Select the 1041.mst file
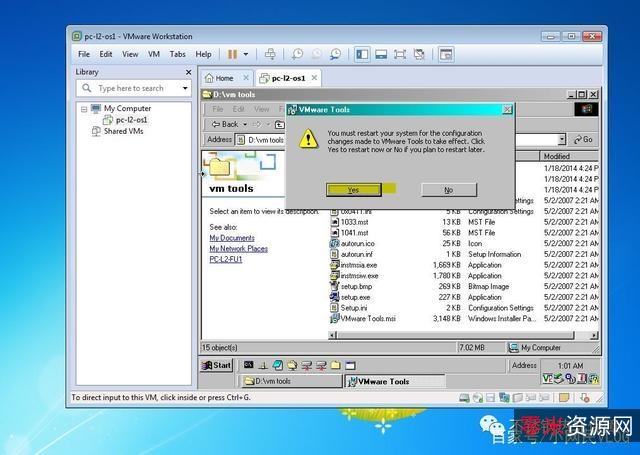Image resolution: width=640 pixels, height=455 pixels. 354,233
